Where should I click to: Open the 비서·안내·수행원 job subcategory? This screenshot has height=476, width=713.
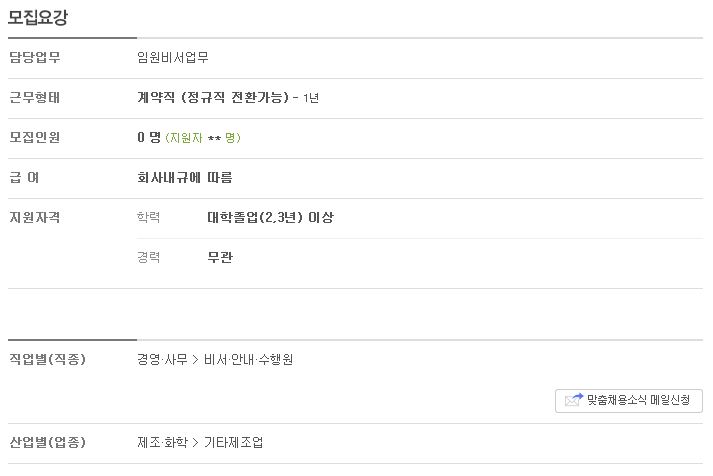pyautogui.click(x=248, y=360)
